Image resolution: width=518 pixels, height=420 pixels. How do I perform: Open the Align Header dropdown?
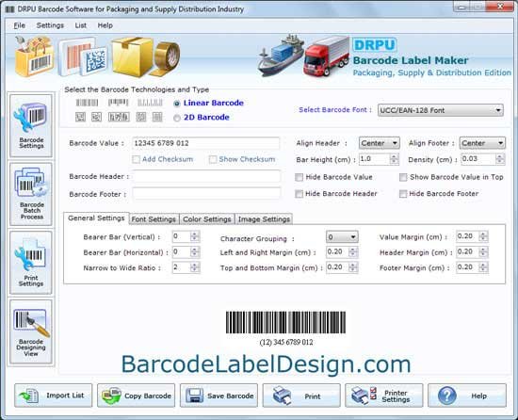click(380, 143)
